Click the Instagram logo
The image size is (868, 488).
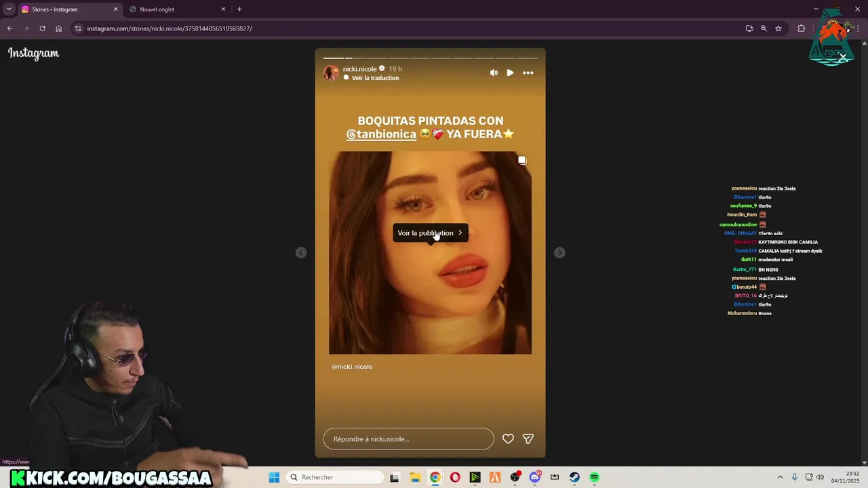point(33,54)
